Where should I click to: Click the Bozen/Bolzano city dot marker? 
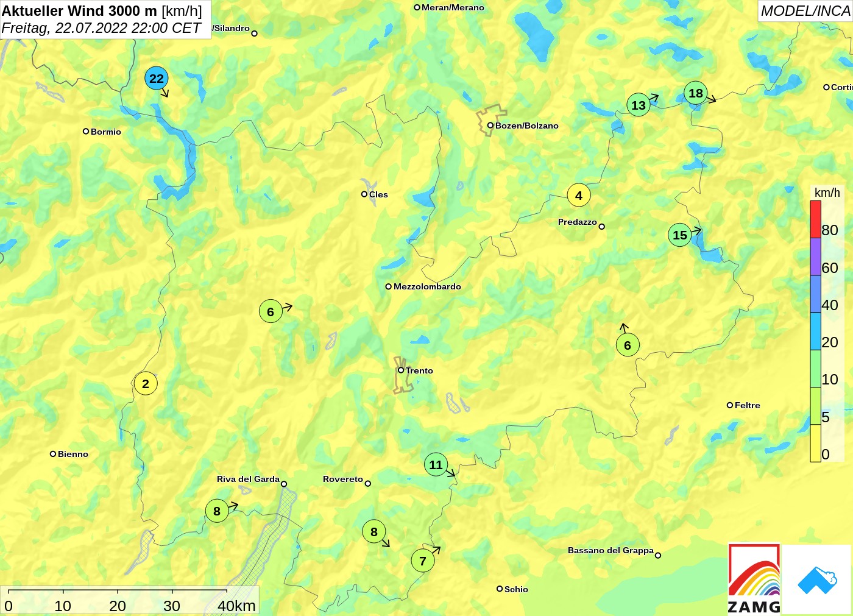pyautogui.click(x=490, y=126)
